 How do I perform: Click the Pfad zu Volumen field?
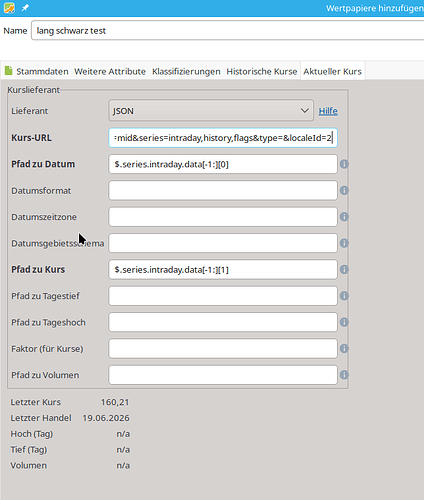tap(223, 375)
